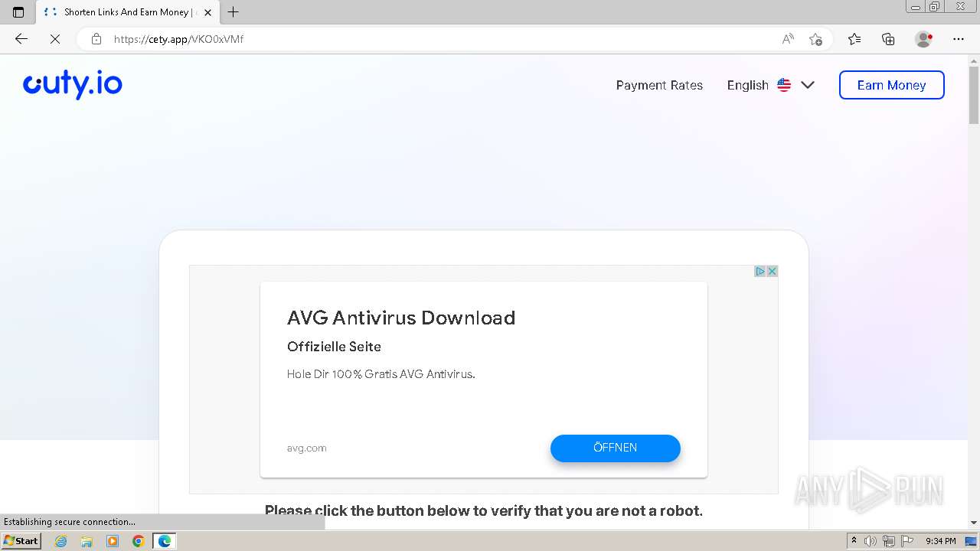The image size is (980, 551).
Task: Stop loading the page
Action: pos(55,39)
